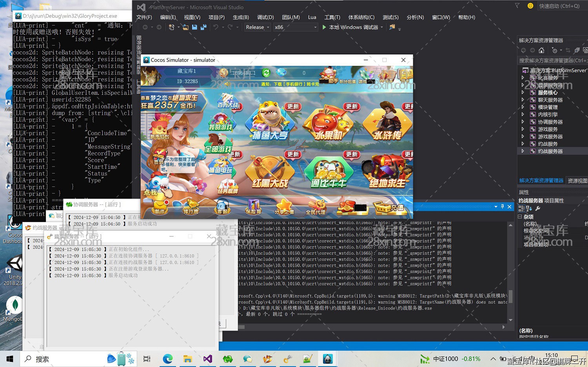Click the Solution Explorer search box
The height and width of the screenshot is (367, 588).
pyautogui.click(x=552, y=60)
